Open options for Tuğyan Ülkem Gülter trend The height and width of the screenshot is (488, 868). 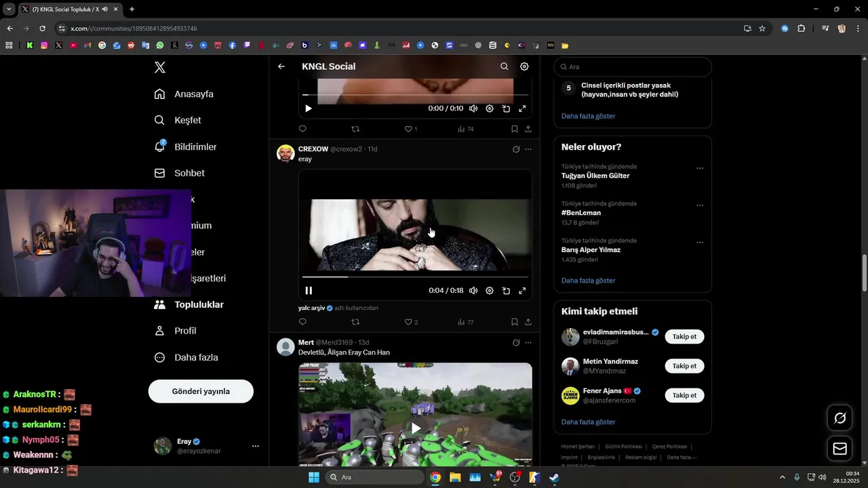[700, 169]
